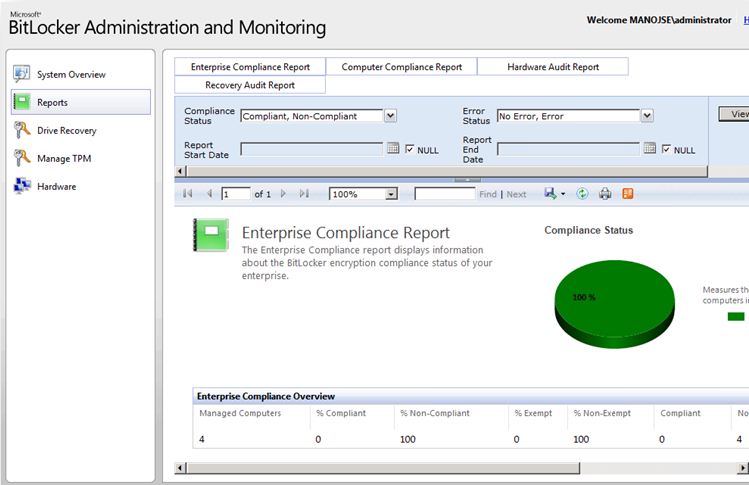Click % Non-Compliant column header
Screen dimensions: 749x485
click(x=435, y=413)
